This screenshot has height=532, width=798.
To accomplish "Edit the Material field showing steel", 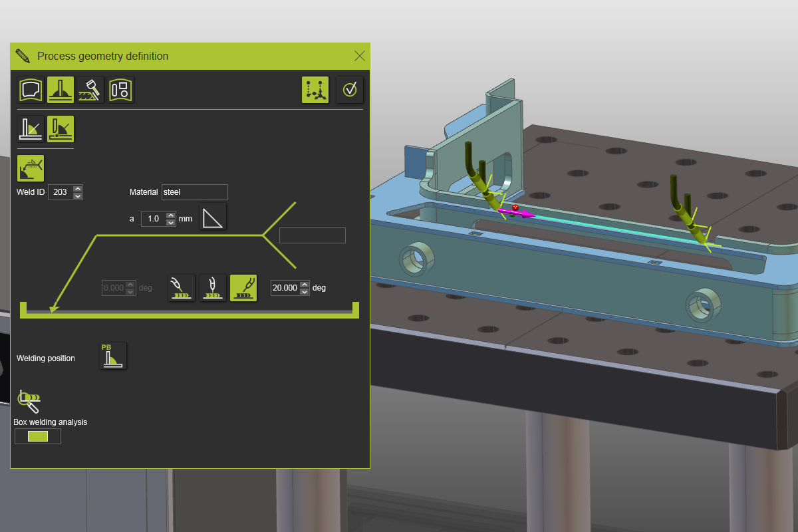I will [194, 192].
